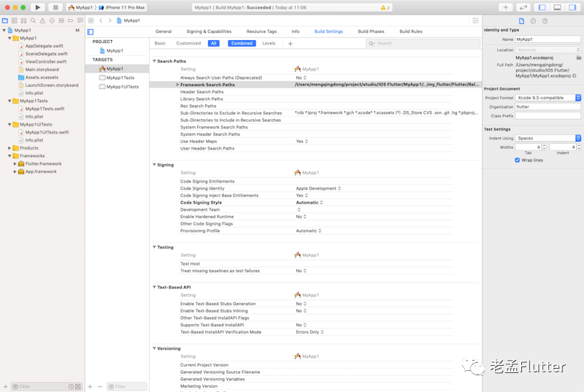Collapse the Search Paths section

click(x=154, y=61)
